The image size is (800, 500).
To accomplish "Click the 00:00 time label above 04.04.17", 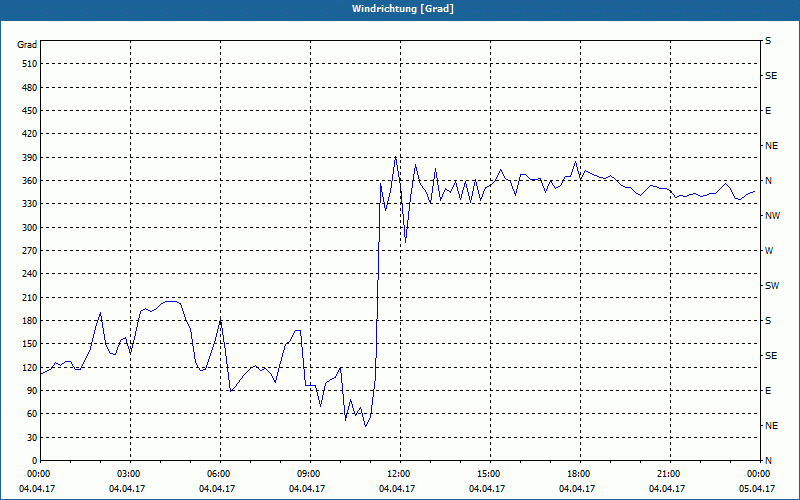I will (x=37, y=473).
